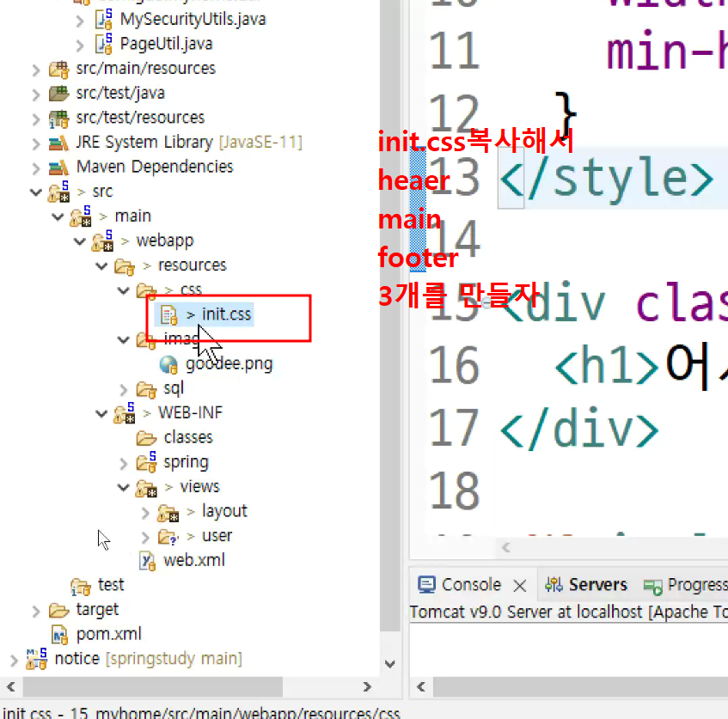Collapse the main folder

pyautogui.click(x=58, y=216)
